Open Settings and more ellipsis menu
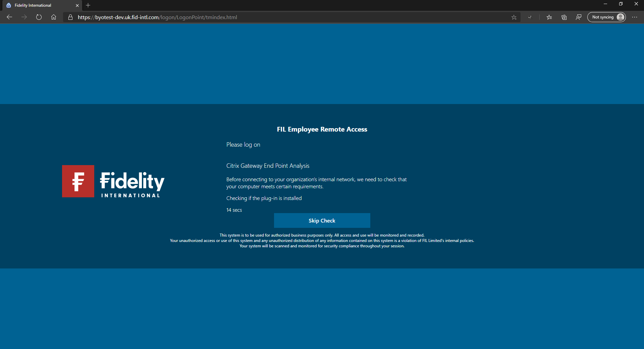This screenshot has width=644, height=349. (635, 17)
